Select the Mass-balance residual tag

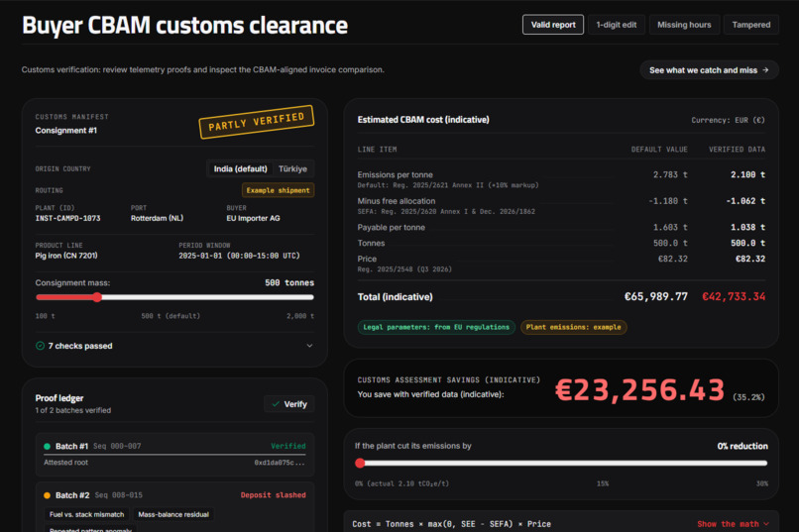coord(173,515)
